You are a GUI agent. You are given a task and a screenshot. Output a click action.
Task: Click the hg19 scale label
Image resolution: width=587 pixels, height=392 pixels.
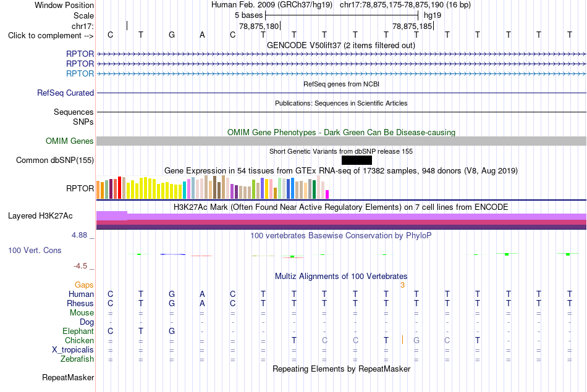[433, 15]
